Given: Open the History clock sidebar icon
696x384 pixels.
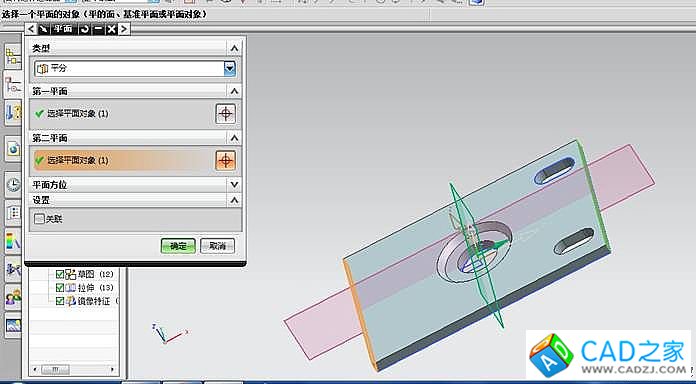Looking at the screenshot, I should 13,184.
